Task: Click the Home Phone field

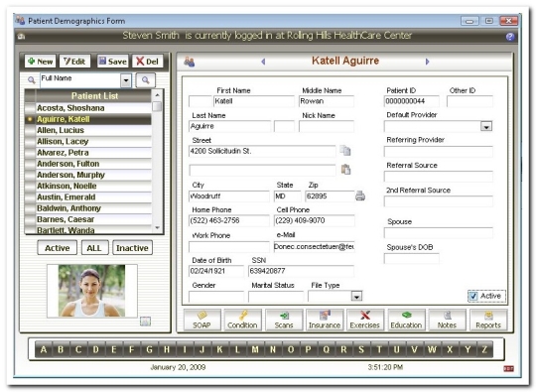Action: 229,220
